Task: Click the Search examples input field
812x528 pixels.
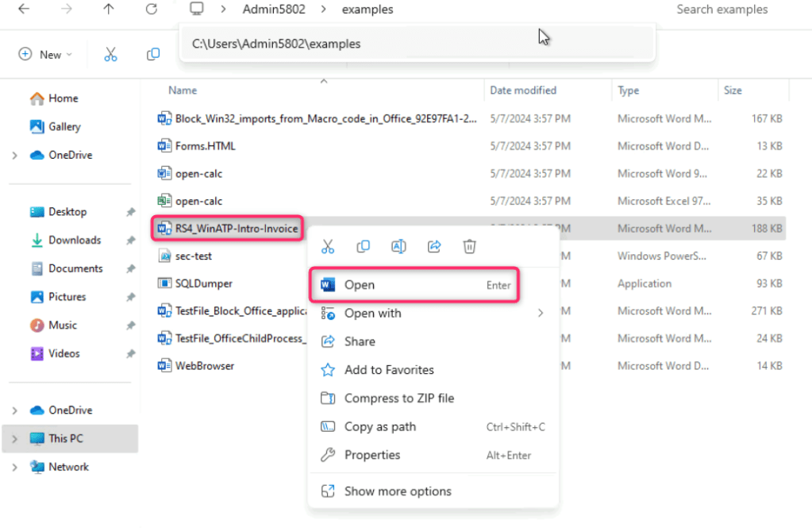Action: click(721, 10)
